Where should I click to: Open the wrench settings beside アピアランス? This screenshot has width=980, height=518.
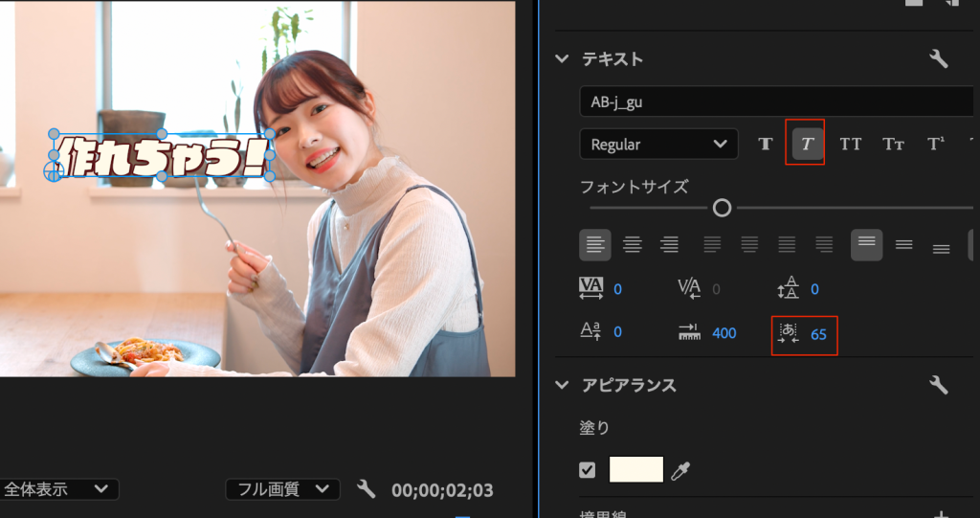pyautogui.click(x=938, y=385)
